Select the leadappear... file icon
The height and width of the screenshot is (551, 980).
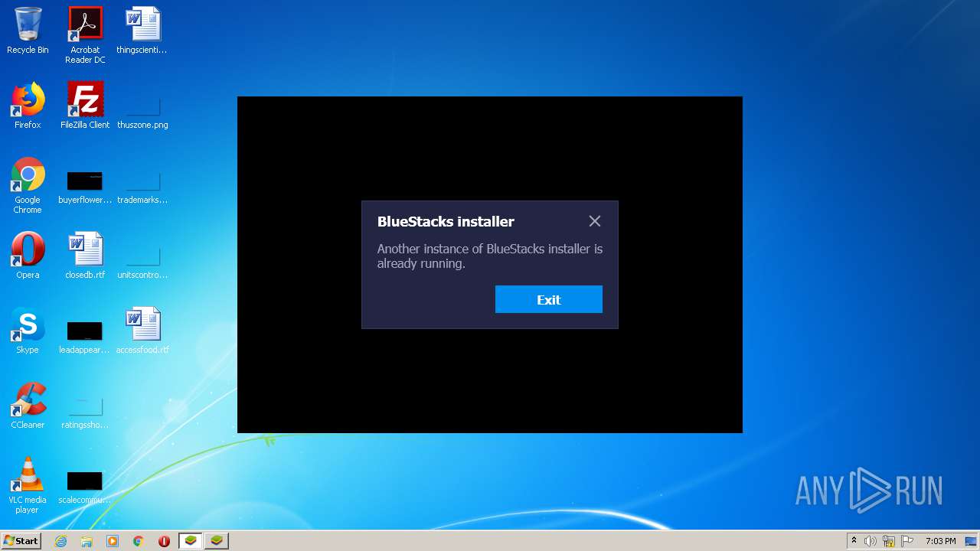coord(85,337)
